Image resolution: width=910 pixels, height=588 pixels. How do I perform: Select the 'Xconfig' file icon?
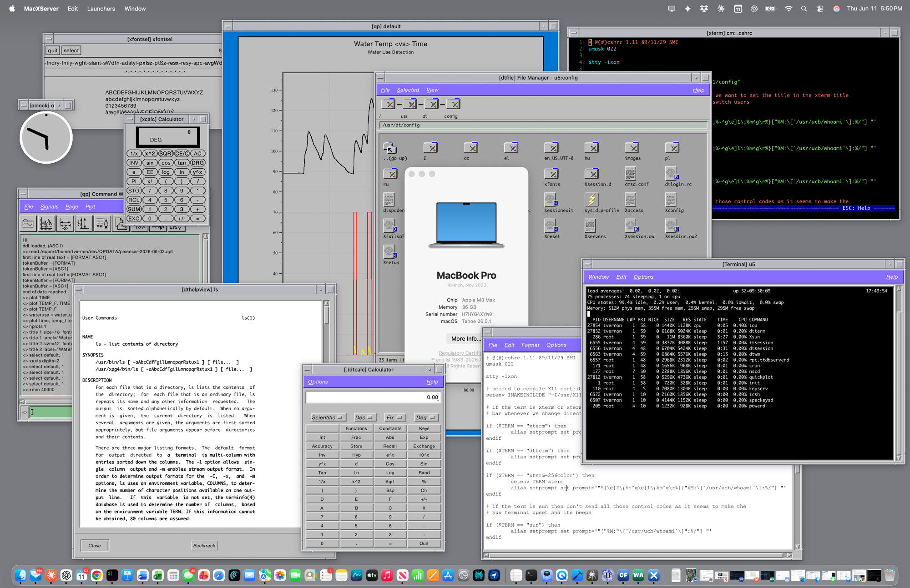click(x=671, y=199)
